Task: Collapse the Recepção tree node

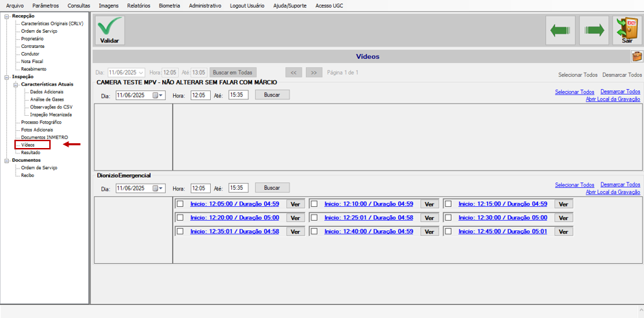Action: [x=6, y=16]
